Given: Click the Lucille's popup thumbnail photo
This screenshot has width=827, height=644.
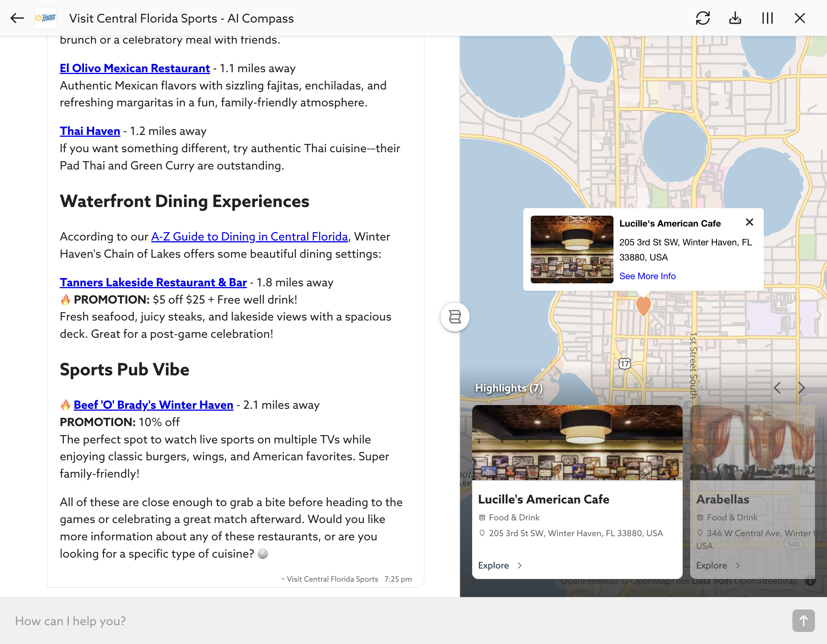Looking at the screenshot, I should (572, 249).
